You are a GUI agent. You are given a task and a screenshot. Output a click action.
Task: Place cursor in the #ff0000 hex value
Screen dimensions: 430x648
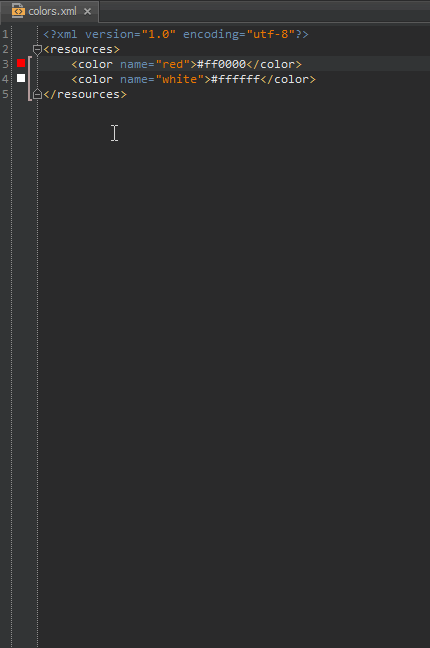tap(222, 64)
